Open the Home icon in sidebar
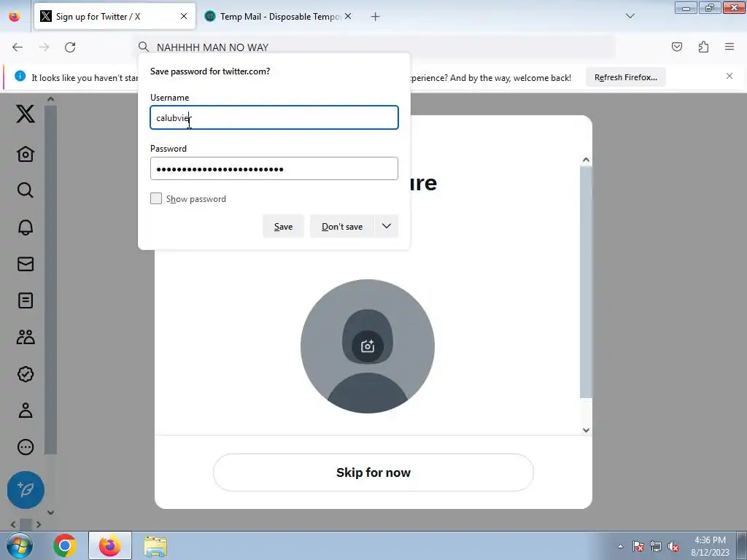This screenshot has width=747, height=560. pyautogui.click(x=26, y=154)
